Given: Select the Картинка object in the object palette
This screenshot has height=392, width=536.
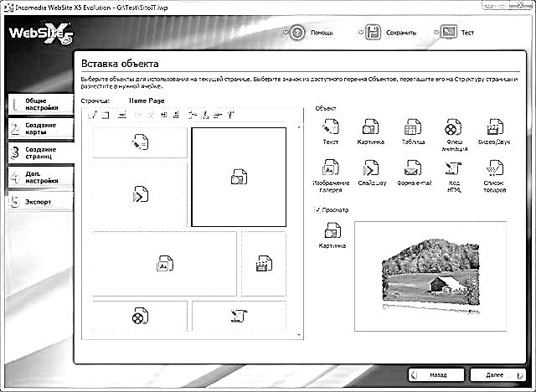Looking at the screenshot, I should 370,127.
